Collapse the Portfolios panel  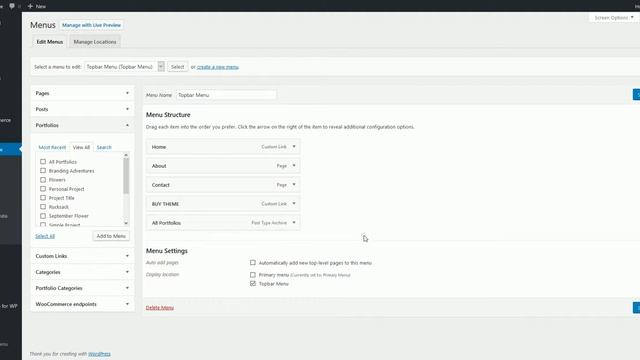82,125
